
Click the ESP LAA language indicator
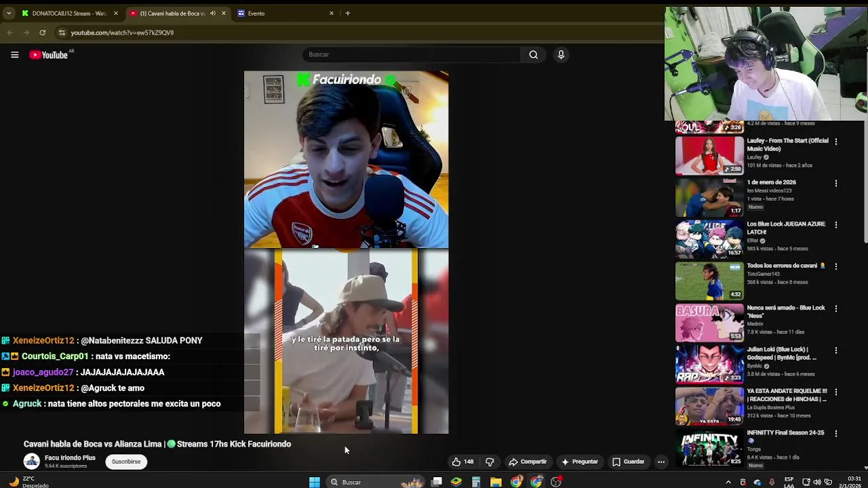789,482
